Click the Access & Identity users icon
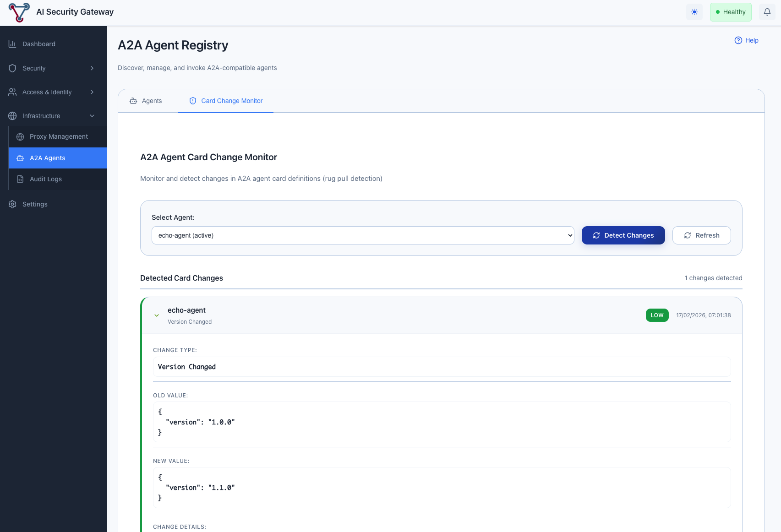This screenshot has width=781, height=532. click(12, 92)
